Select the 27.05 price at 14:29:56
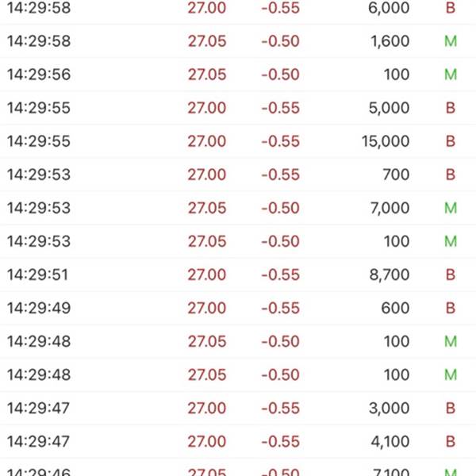 pyautogui.click(x=206, y=75)
